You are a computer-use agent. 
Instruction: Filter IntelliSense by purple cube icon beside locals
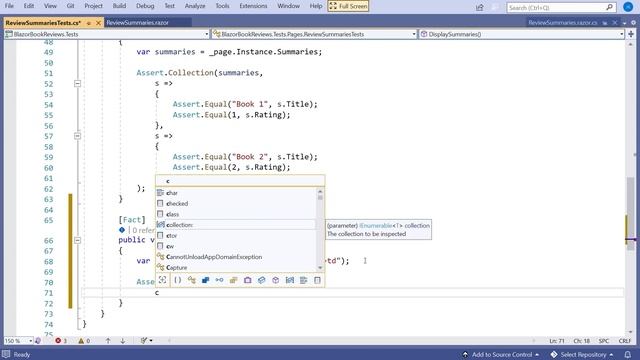276,280
